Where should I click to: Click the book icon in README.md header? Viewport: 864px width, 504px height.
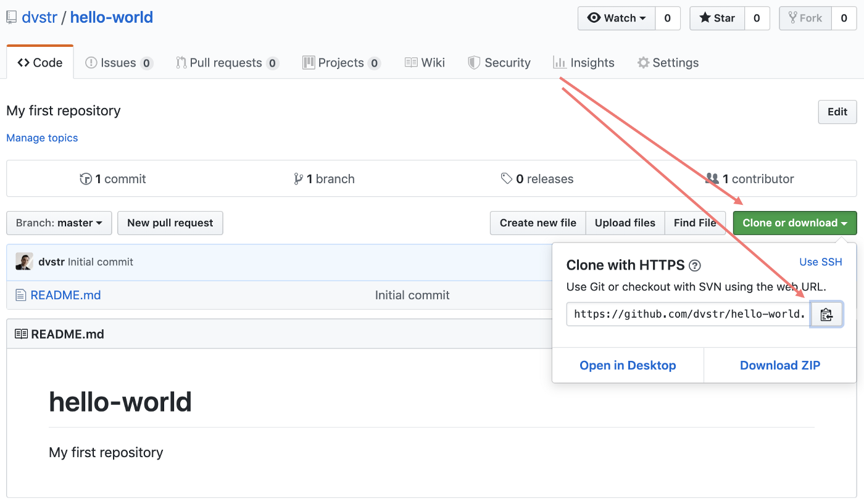coord(22,334)
